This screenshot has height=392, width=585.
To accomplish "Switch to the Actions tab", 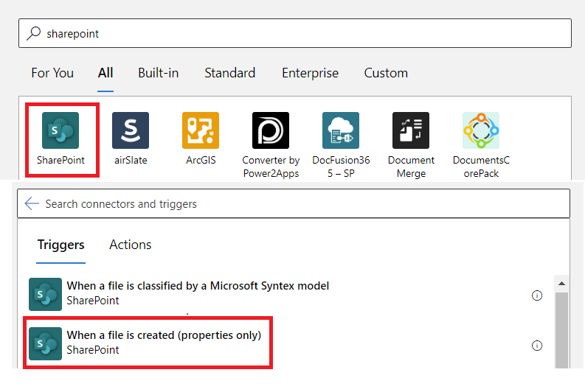I will point(131,245).
